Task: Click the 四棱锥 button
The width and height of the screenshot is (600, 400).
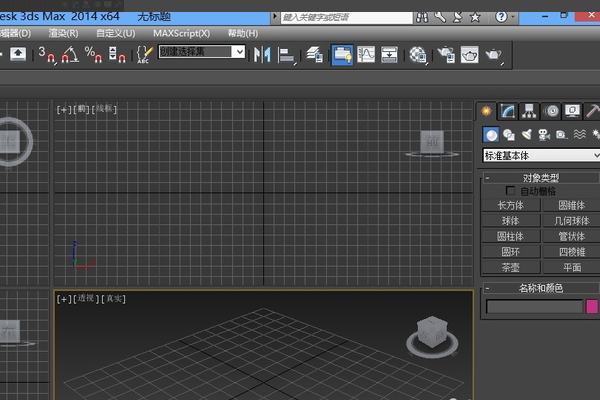Action: point(572,251)
